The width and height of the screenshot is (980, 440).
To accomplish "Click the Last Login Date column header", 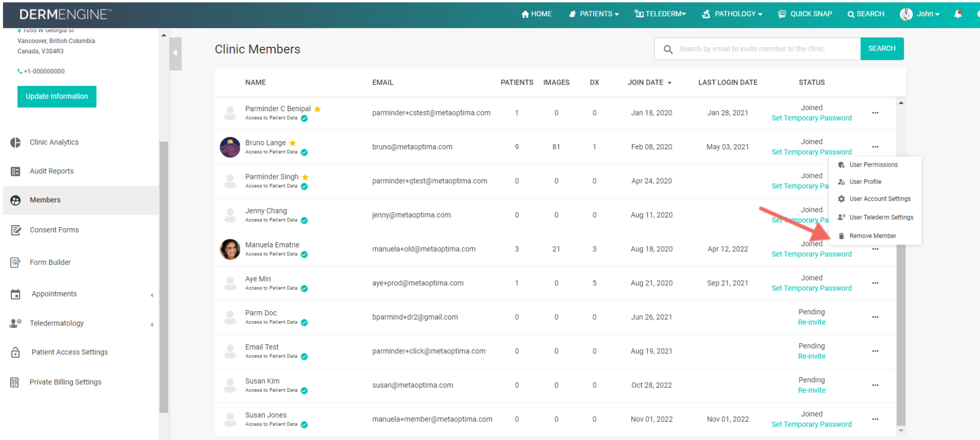I will click(x=727, y=83).
